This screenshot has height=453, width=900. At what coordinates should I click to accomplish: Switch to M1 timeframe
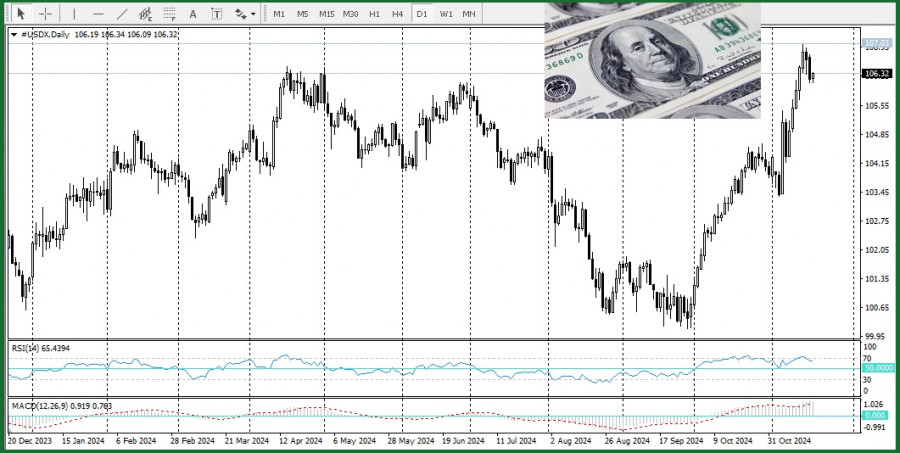click(x=279, y=13)
